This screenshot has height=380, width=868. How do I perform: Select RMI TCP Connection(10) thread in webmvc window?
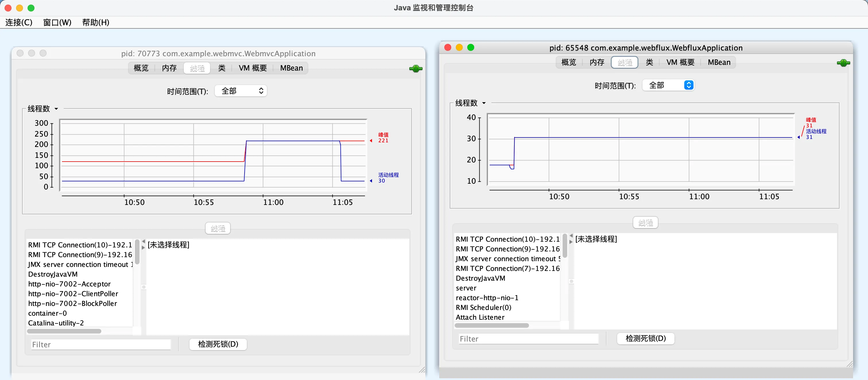[x=80, y=245]
